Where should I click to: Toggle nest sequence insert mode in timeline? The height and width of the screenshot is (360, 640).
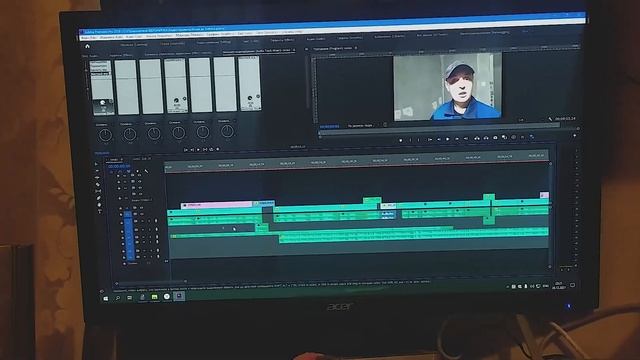pyautogui.click(x=112, y=172)
